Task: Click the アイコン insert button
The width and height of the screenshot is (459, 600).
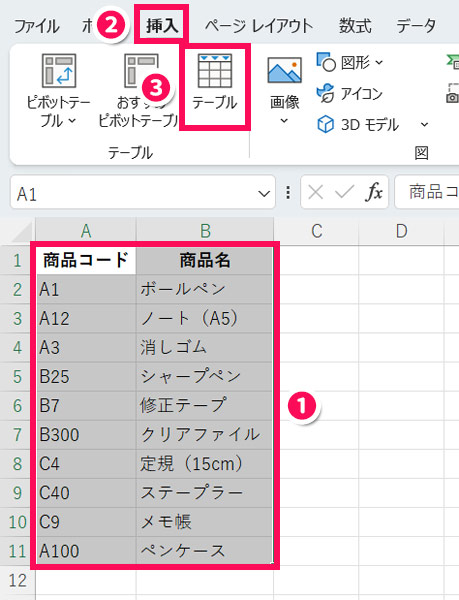Action: click(349, 94)
